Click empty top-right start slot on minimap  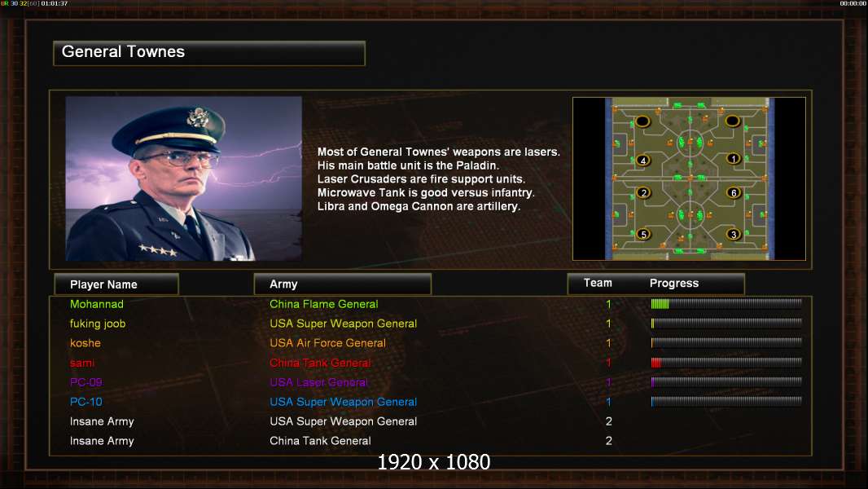coord(732,121)
